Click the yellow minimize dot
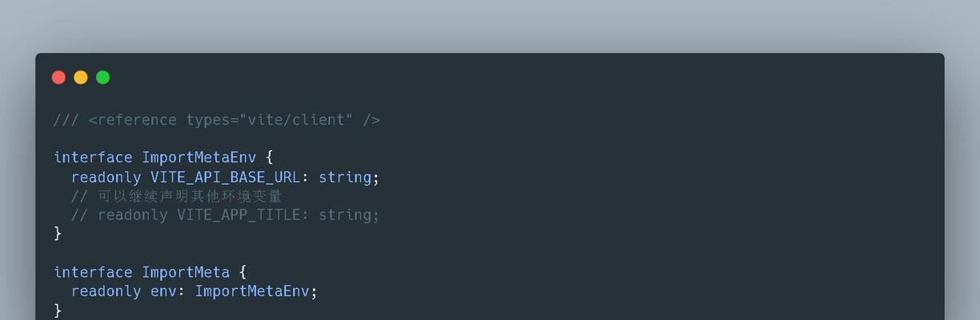 (81, 78)
